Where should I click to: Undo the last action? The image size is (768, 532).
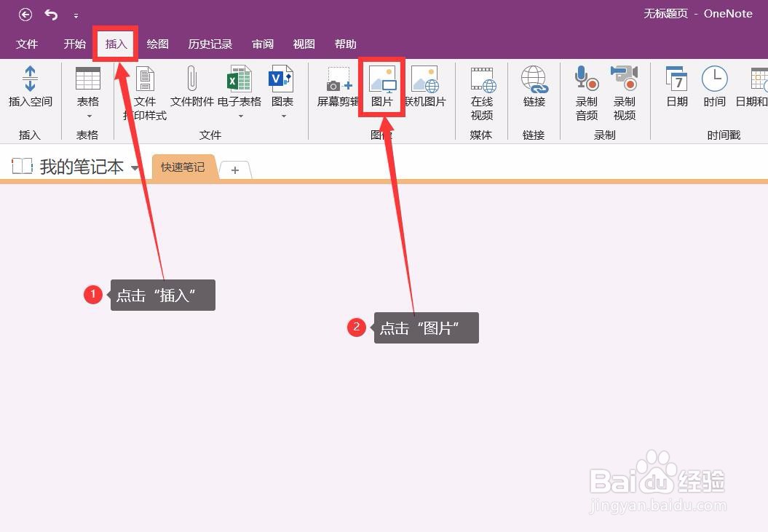[50, 14]
